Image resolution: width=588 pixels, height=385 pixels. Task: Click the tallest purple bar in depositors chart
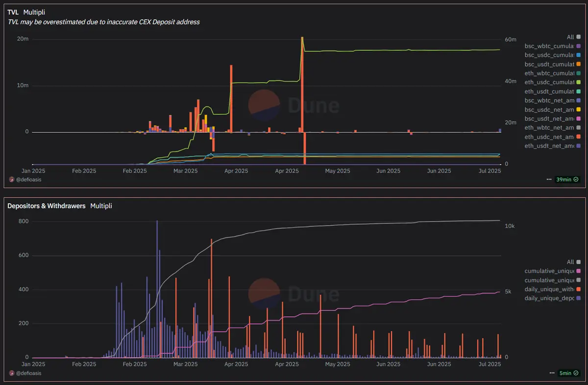pyautogui.click(x=157, y=289)
